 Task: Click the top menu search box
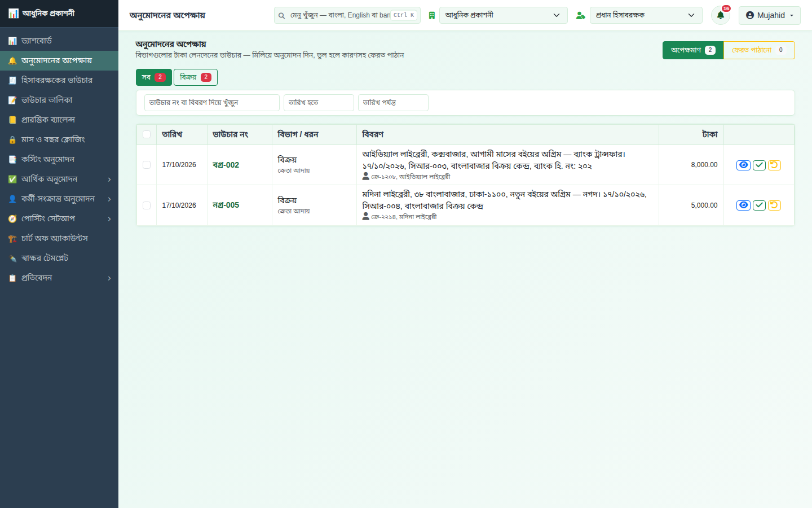point(347,15)
